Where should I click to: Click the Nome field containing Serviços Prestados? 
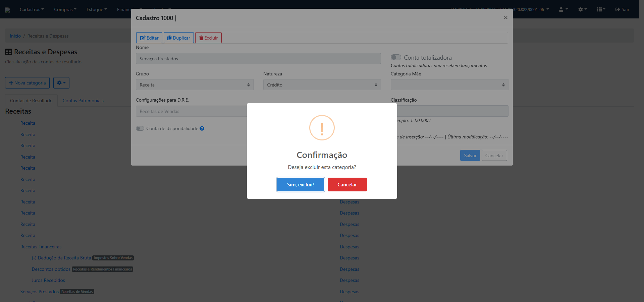(x=258, y=59)
